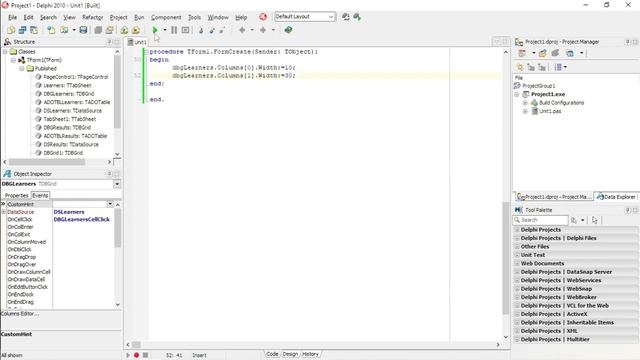Viewport: 640px width, 360px height.
Task: Click the green Help book toolbar icon
Action: tap(288, 30)
